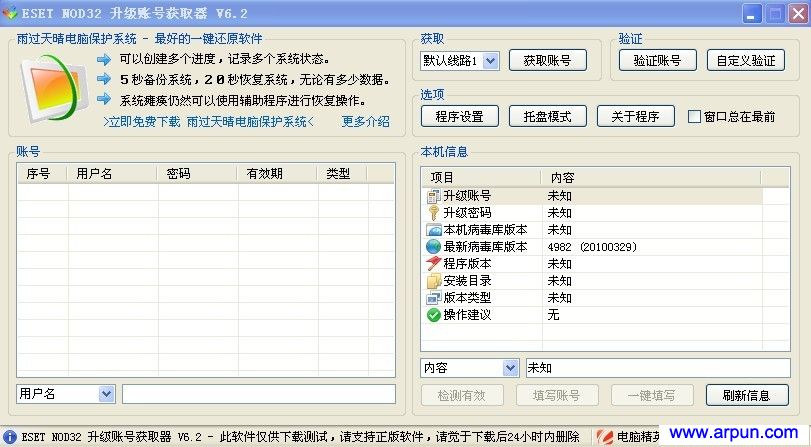Close the ESET NOD32 window
811x447 pixels.
point(798,13)
